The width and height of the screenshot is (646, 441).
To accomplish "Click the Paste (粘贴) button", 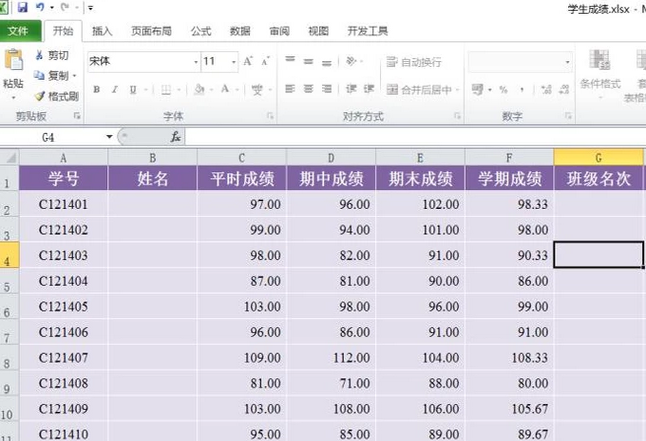I will coord(13,73).
